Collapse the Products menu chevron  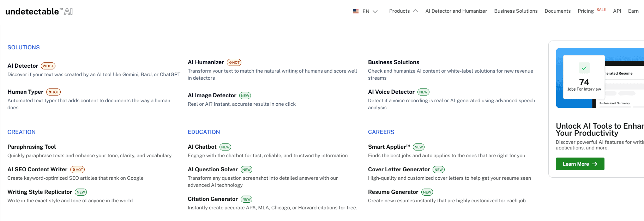[415, 11]
